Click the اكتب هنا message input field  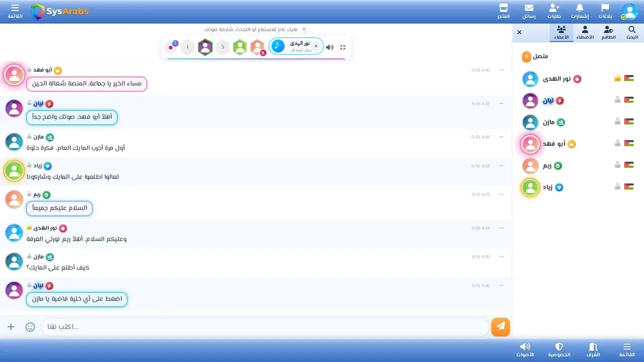pyautogui.click(x=265, y=327)
